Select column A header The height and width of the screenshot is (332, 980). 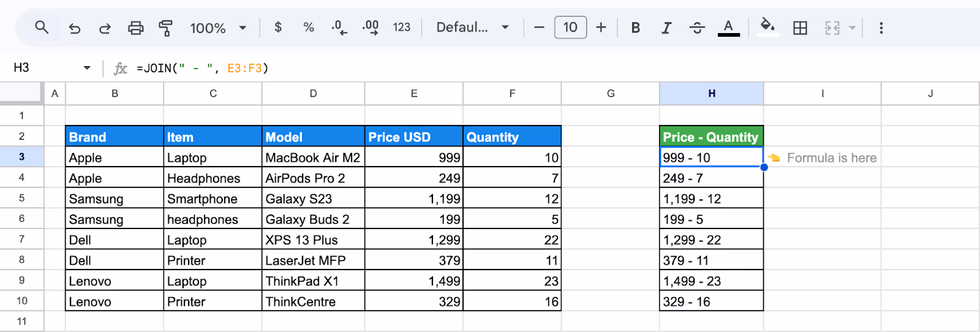coord(55,94)
